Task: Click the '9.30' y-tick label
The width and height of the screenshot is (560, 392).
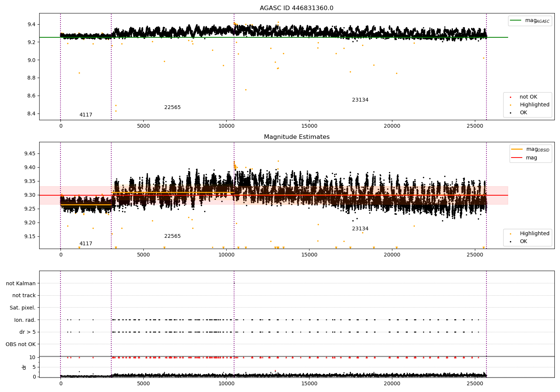Action: 30,195
